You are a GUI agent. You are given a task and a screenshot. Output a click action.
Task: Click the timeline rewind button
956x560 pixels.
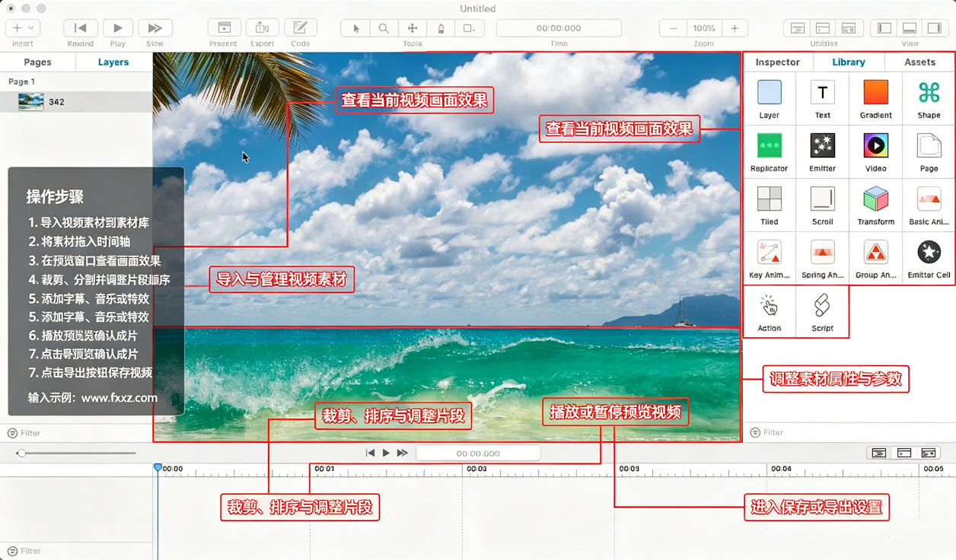(x=370, y=453)
